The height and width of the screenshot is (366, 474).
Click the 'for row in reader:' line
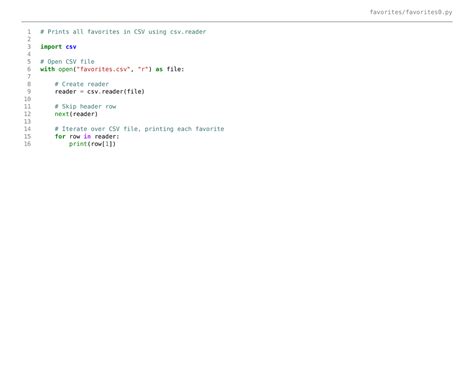pos(87,136)
